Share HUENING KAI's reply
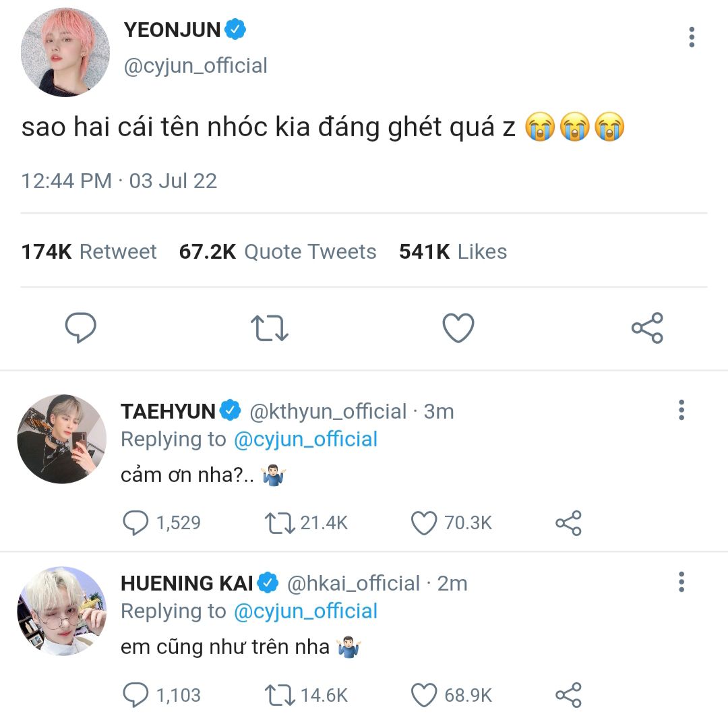 [568, 695]
